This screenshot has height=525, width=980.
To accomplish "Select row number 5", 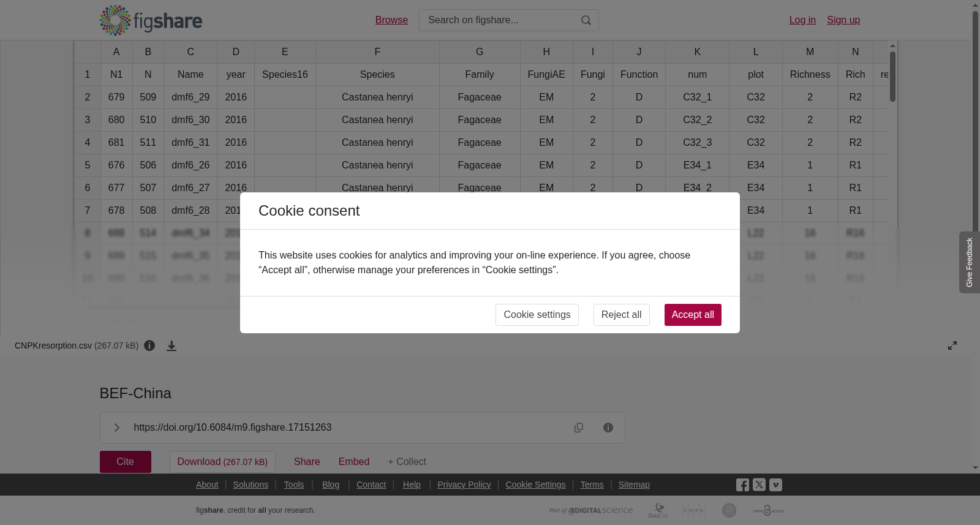I will 88,165.
